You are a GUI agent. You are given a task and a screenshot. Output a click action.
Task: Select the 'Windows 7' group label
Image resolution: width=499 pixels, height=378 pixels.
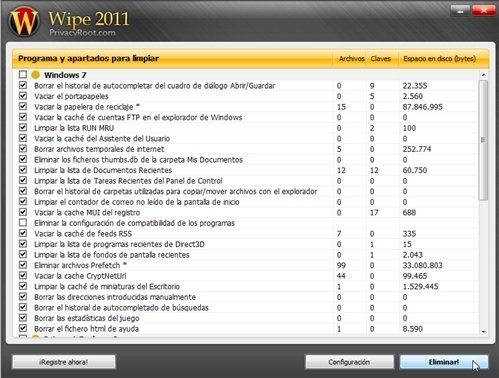(65, 75)
